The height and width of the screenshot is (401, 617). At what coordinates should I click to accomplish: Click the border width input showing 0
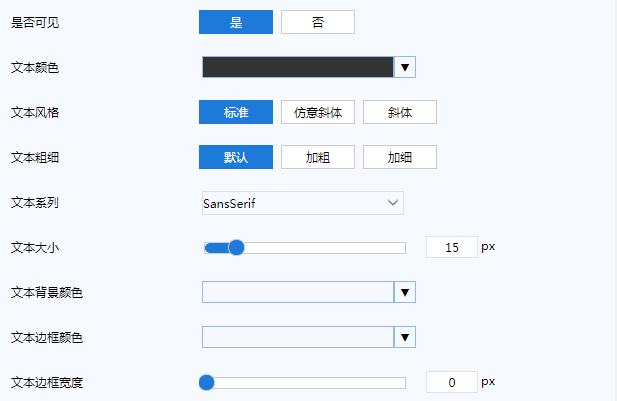click(452, 382)
